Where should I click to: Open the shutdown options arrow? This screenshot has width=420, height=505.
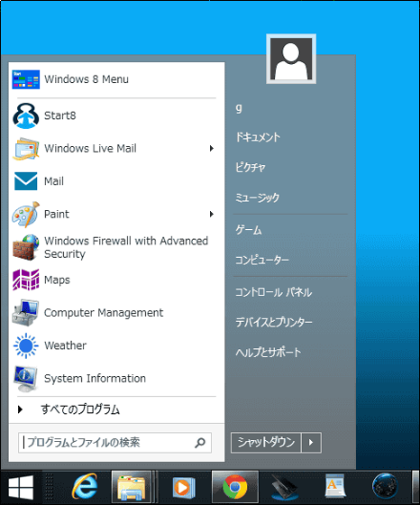[311, 443]
